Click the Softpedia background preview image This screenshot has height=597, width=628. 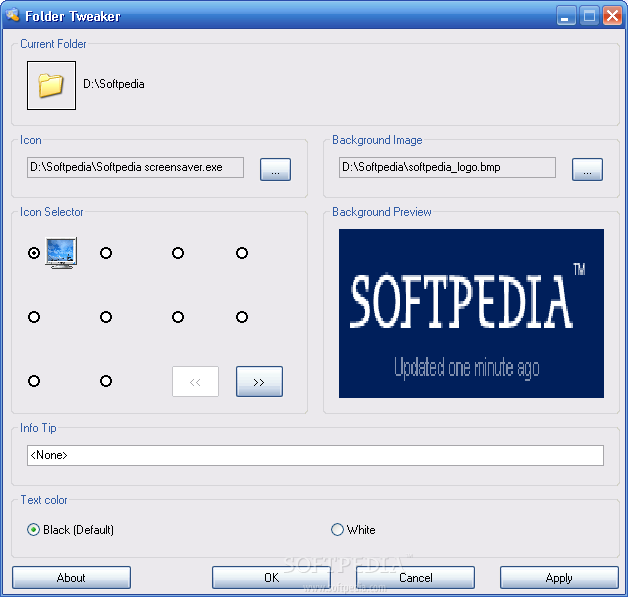pyautogui.click(x=471, y=314)
